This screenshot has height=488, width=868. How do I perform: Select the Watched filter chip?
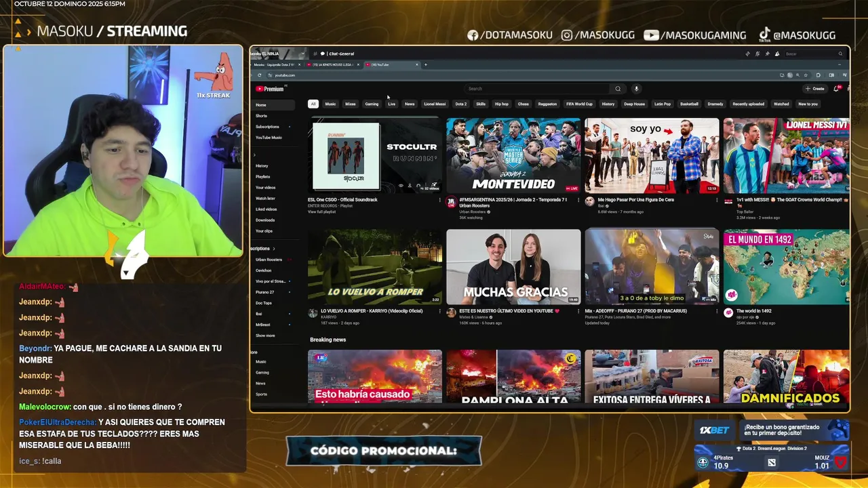[781, 104]
